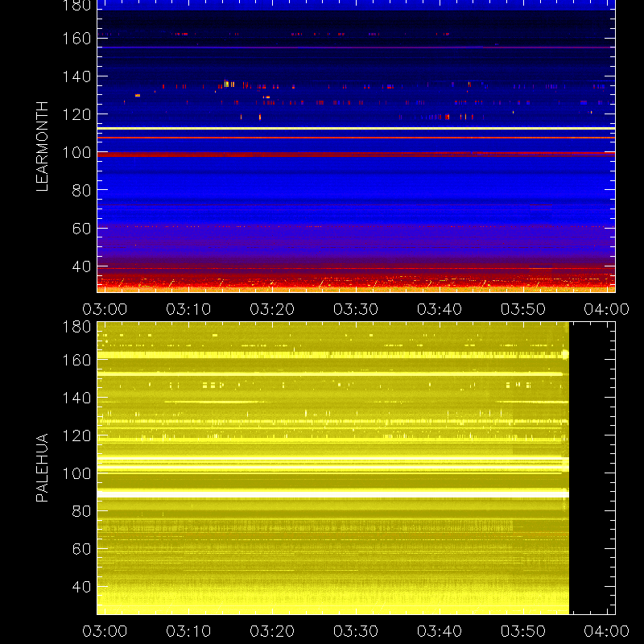Screen dimensions: 644x644
Task: Click the LEARMONTH axis title
Action: tap(42, 147)
